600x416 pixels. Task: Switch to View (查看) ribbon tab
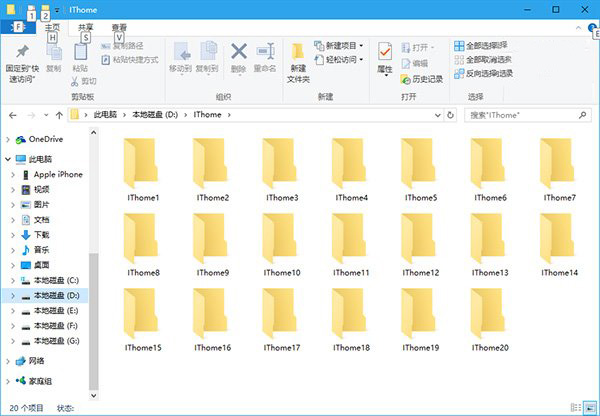tap(119, 27)
